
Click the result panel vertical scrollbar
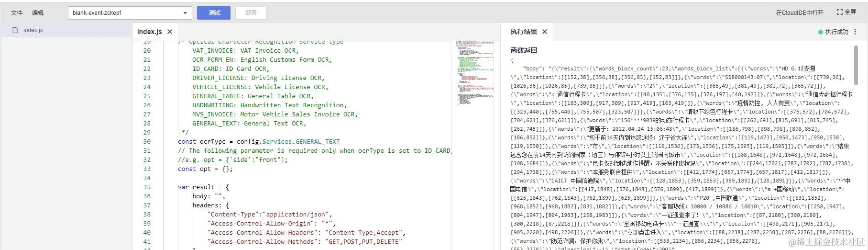(x=856, y=65)
